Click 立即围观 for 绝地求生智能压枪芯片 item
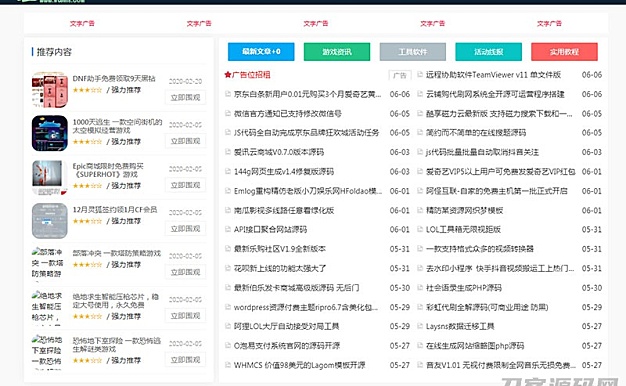 coord(186,315)
